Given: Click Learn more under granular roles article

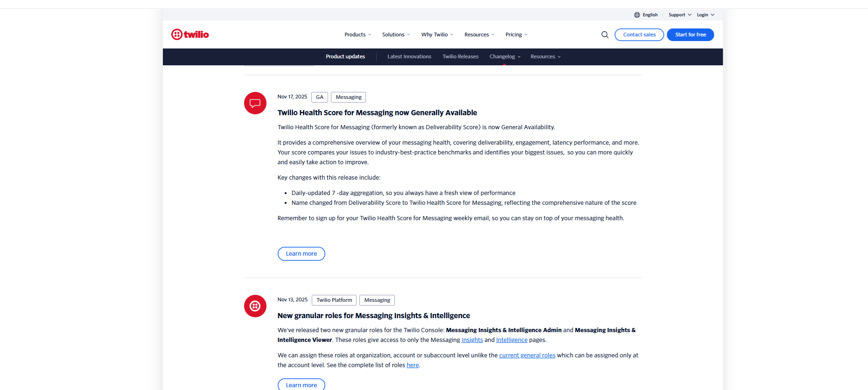Looking at the screenshot, I should coord(301,385).
